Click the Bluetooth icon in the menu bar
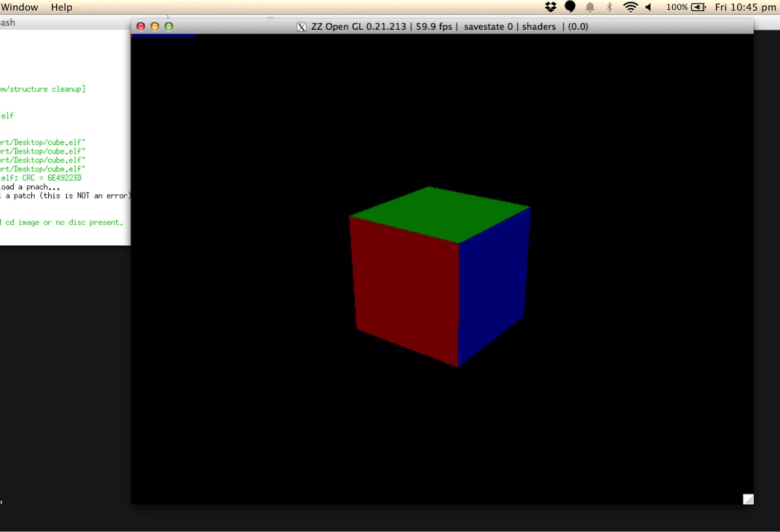The height and width of the screenshot is (532, 780). point(609,7)
